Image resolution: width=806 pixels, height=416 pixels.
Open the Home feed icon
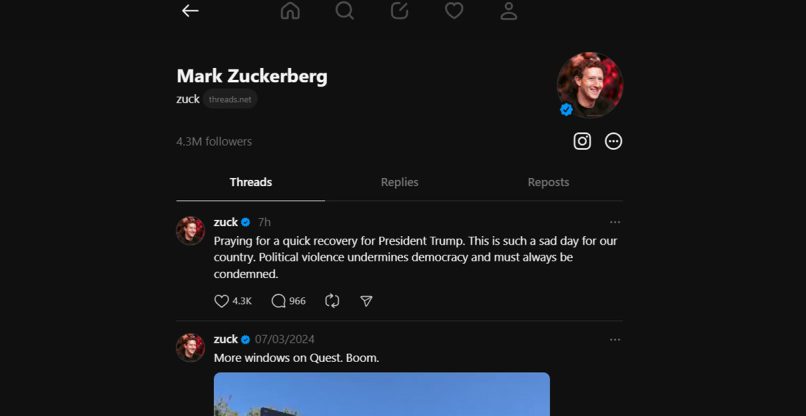point(290,11)
